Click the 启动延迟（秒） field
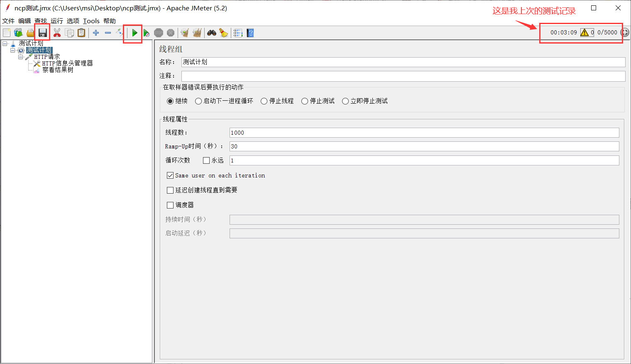Screen dimensions: 631x364 coord(424,233)
